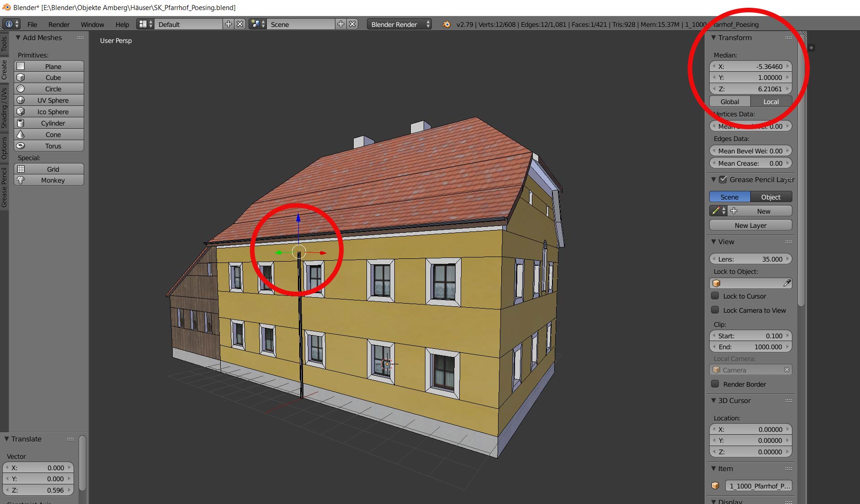The width and height of the screenshot is (860, 504).
Task: Enable the Grease Pencil Layer checkbox
Action: click(723, 179)
